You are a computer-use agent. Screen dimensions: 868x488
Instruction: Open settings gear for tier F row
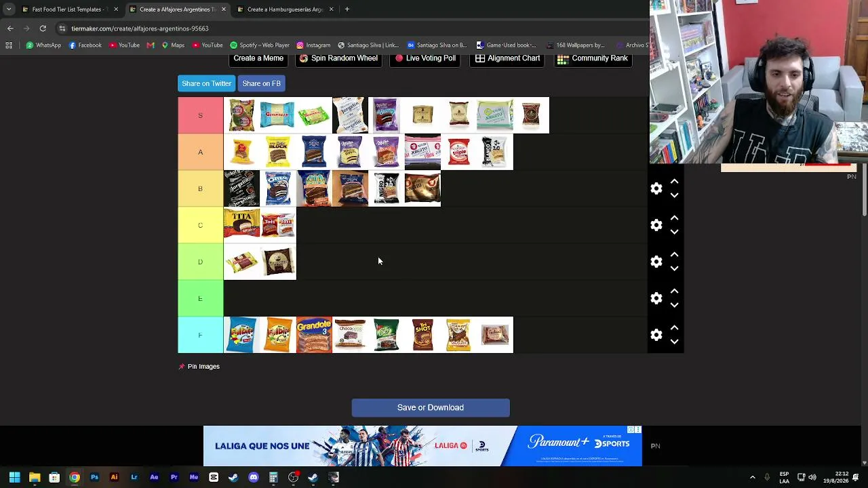pyautogui.click(x=656, y=335)
